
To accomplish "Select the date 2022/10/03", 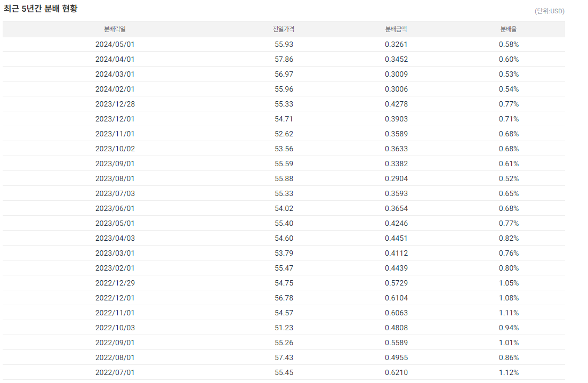I will pyautogui.click(x=115, y=328).
